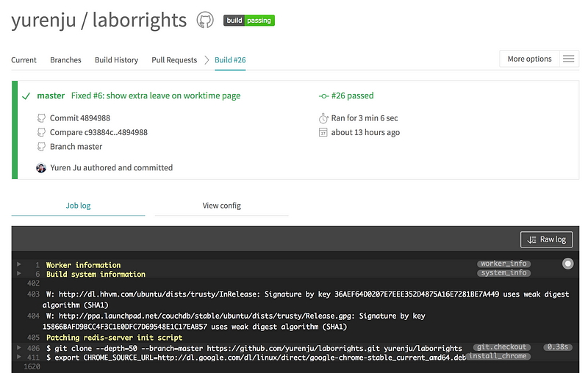This screenshot has width=588, height=373.
Task: Click Yuren Ju's author avatar
Action: click(x=41, y=167)
